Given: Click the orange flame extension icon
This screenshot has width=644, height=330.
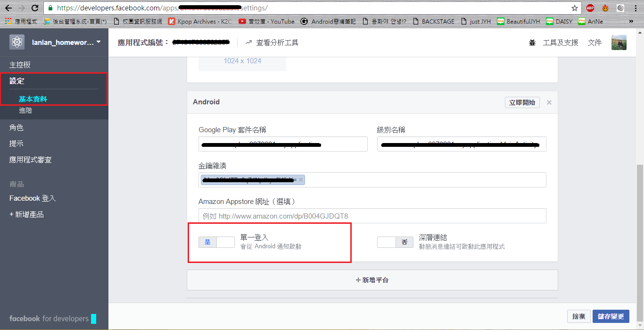Looking at the screenshot, I should tap(605, 8).
